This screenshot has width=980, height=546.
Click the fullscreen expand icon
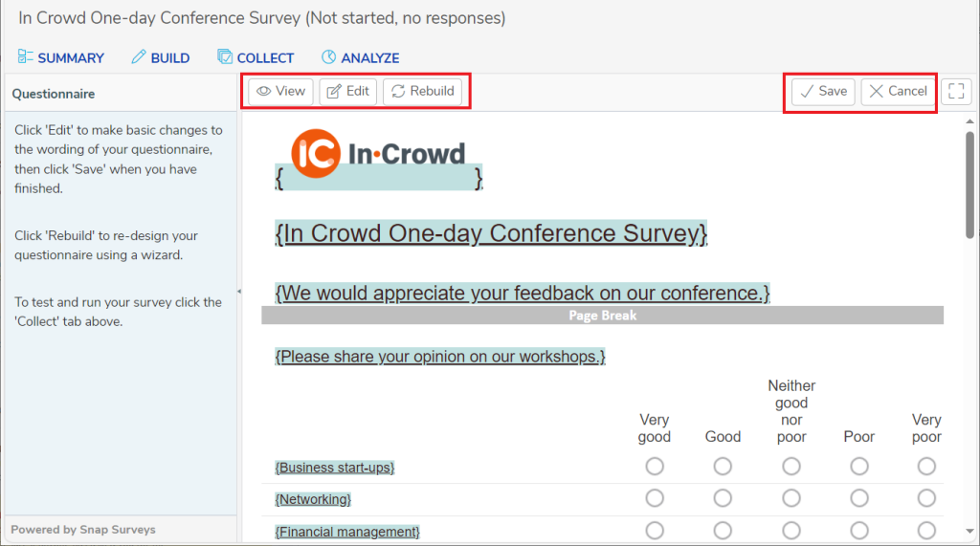point(956,92)
